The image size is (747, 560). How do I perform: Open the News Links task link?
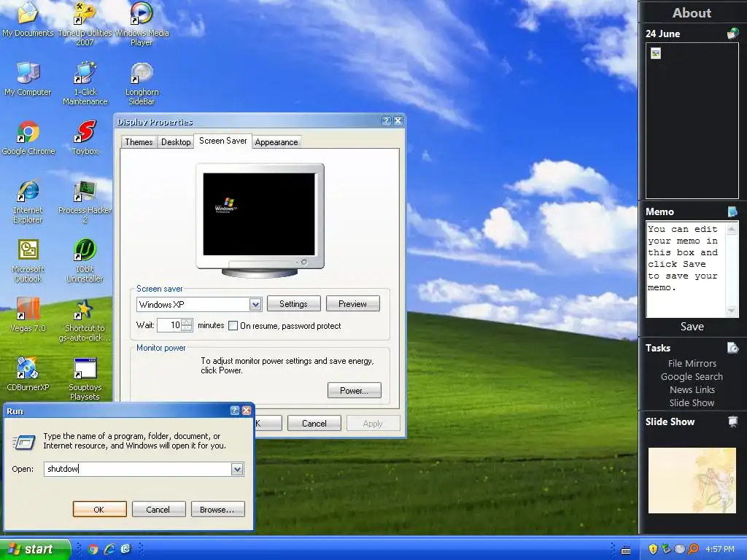tap(692, 389)
